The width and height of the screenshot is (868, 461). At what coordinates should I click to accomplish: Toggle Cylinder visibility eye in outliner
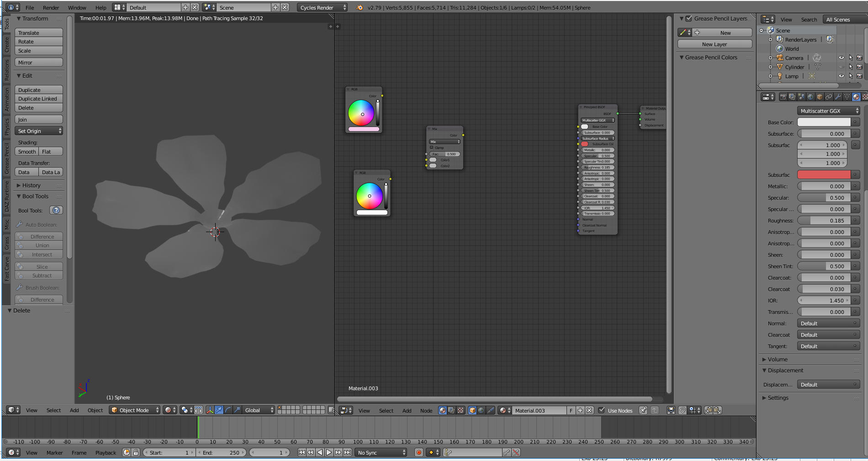841,67
